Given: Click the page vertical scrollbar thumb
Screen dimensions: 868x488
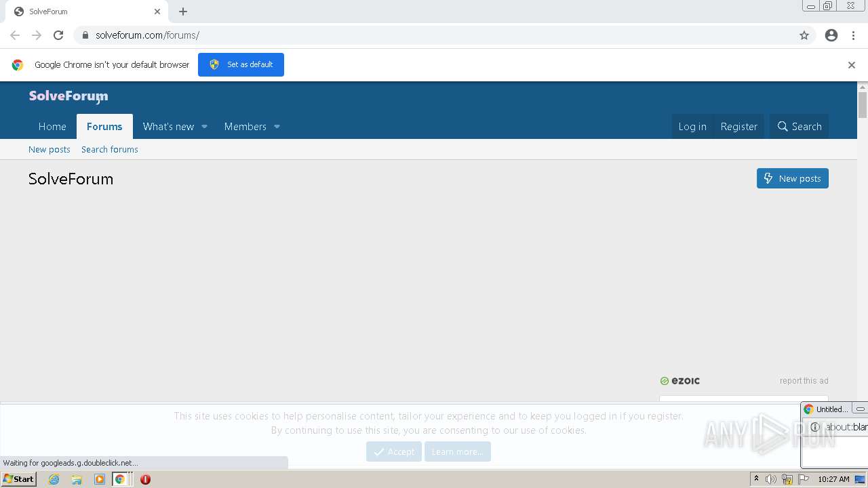Looking at the screenshot, I should (x=863, y=105).
